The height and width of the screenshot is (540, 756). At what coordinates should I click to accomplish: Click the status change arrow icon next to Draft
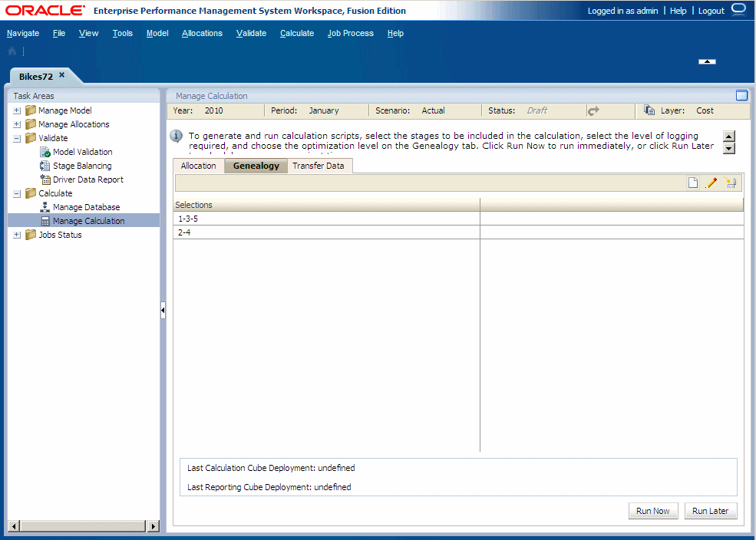(593, 110)
